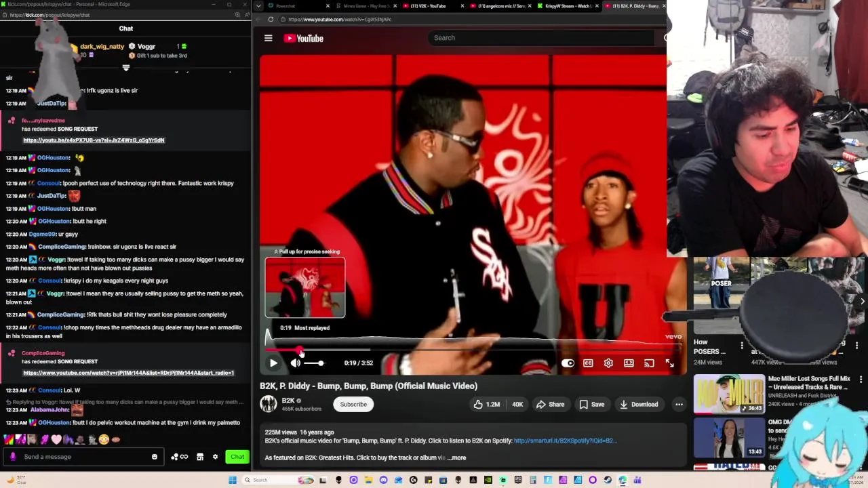The image size is (868, 488).
Task: Open Discord from the taskbar
Action: (383, 480)
